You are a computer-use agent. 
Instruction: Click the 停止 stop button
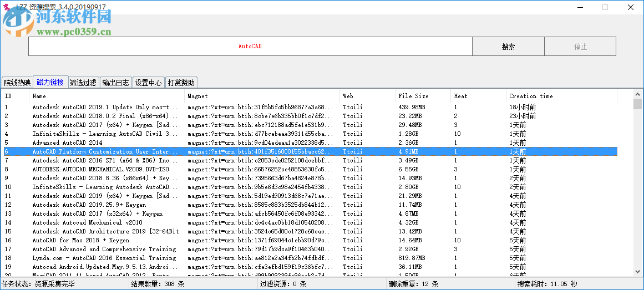coord(580,47)
